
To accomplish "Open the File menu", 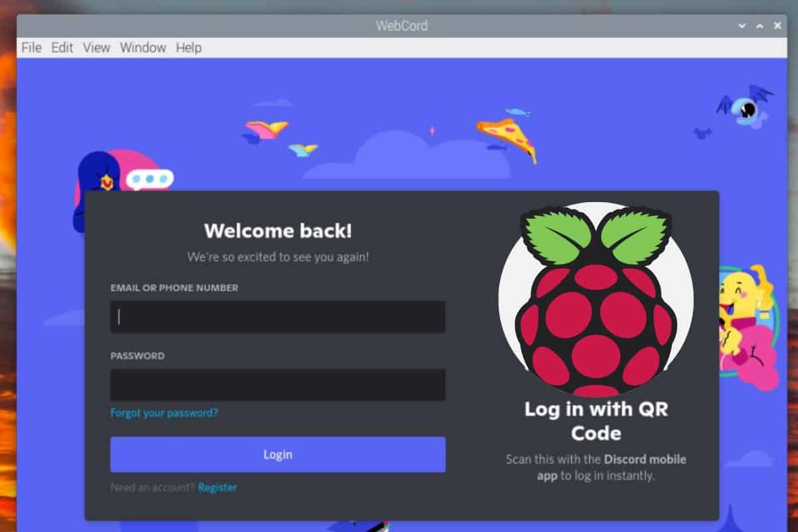I will coord(30,47).
